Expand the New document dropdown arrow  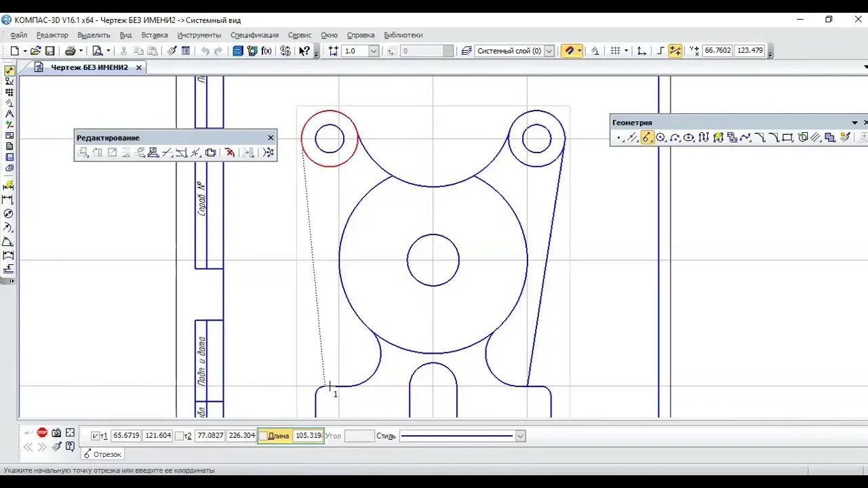25,51
